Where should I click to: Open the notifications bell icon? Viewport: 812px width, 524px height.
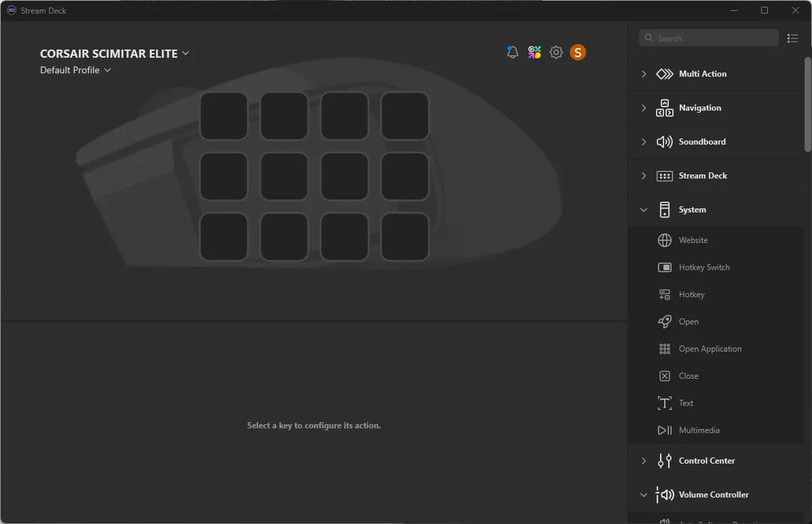tap(512, 52)
